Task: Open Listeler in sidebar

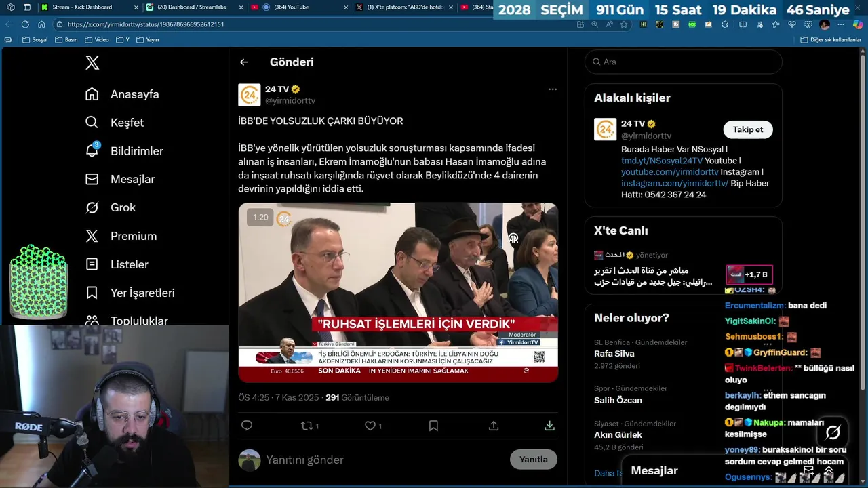Action: click(x=117, y=265)
